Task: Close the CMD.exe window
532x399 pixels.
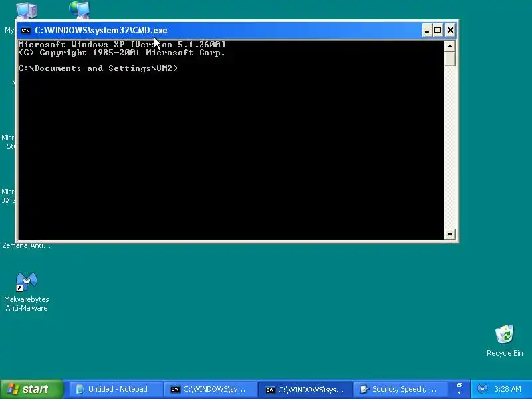Action: tap(450, 30)
